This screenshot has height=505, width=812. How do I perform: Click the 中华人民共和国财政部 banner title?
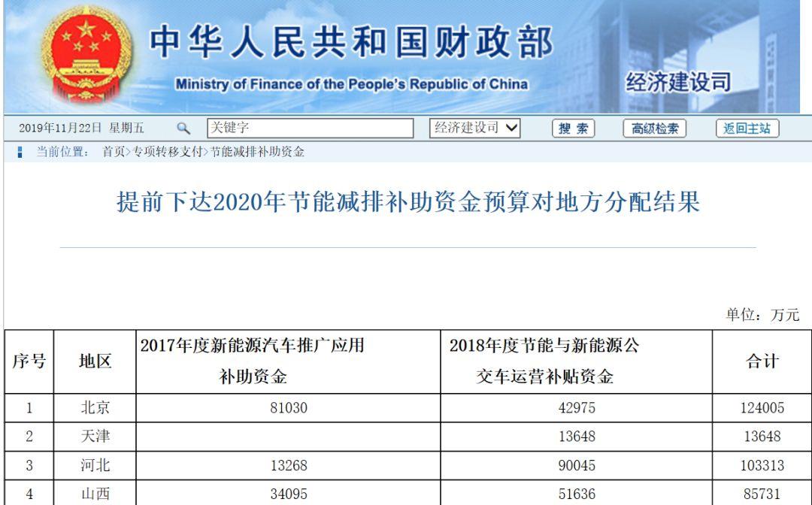click(351, 42)
